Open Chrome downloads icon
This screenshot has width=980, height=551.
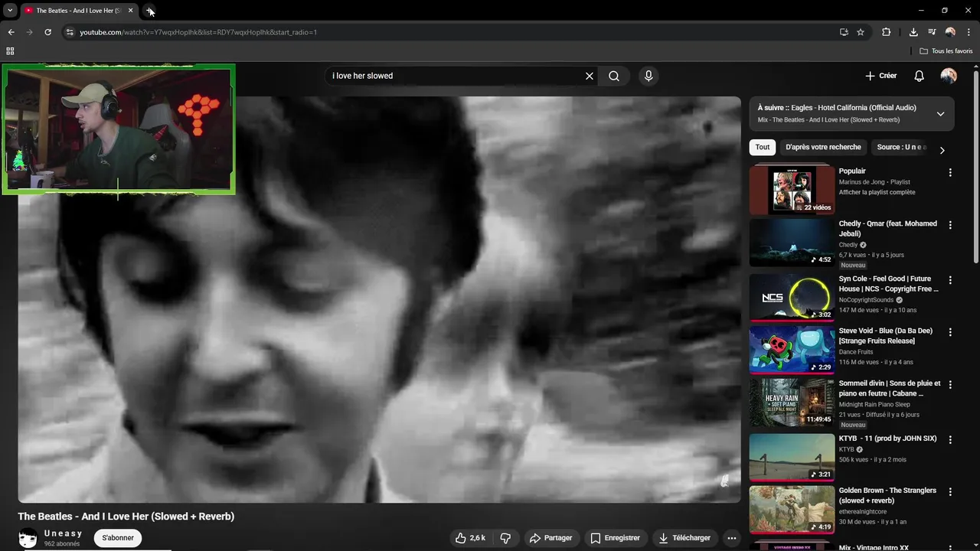coord(913,32)
